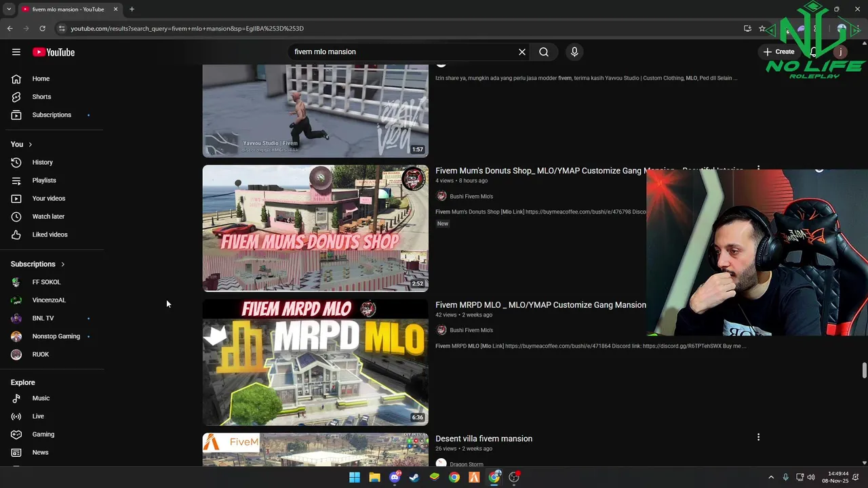Show hidden system tray icons

tap(771, 477)
